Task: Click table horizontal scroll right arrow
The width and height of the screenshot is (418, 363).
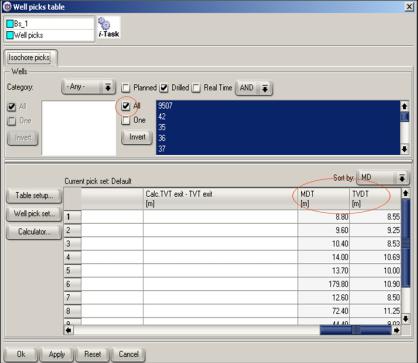Action: [397, 330]
